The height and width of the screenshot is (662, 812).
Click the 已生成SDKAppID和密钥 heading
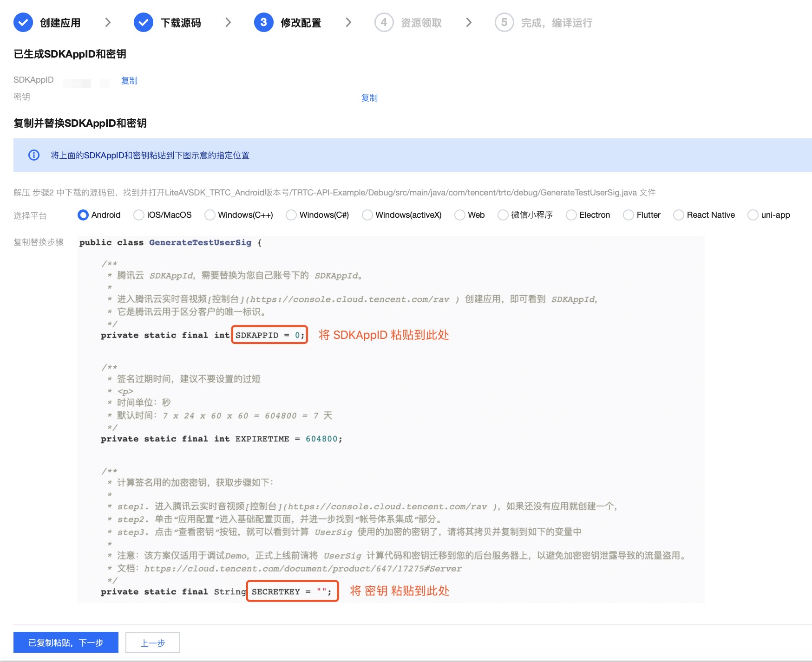click(70, 54)
